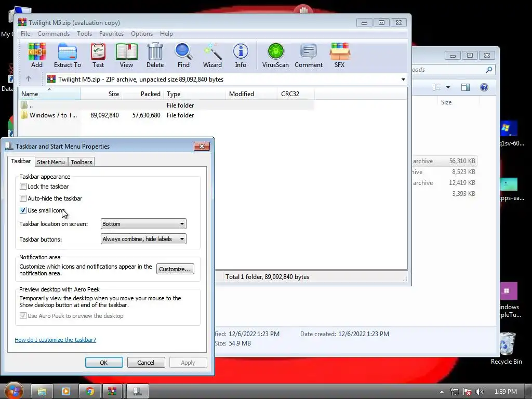Open the File menu in WinRAR

tap(25, 34)
